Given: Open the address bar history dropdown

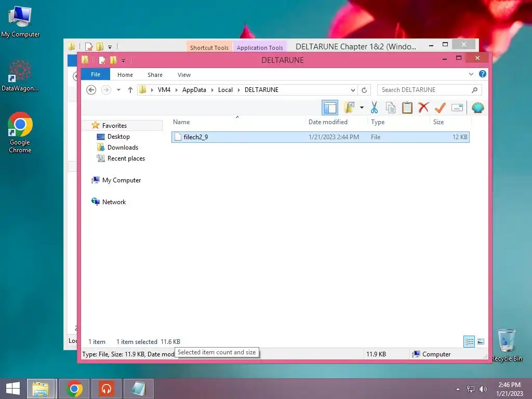Looking at the screenshot, I should pyautogui.click(x=353, y=90).
